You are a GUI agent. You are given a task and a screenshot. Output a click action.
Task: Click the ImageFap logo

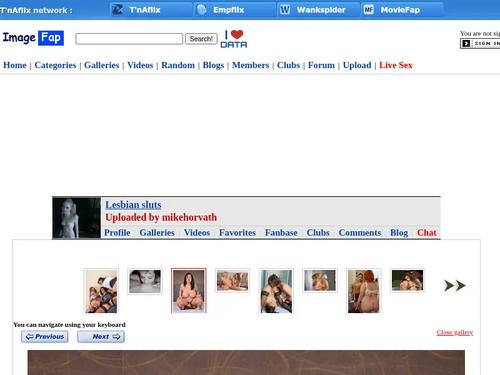pyautogui.click(x=33, y=38)
